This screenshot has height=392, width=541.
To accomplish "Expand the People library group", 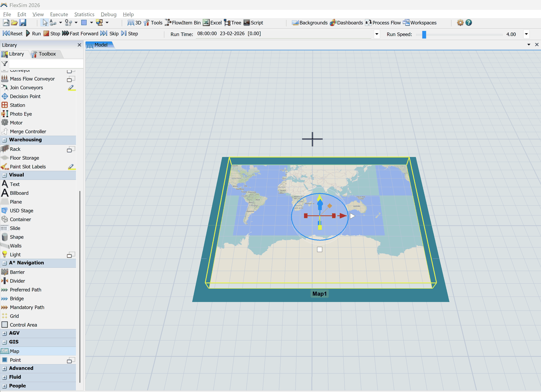I will click(5, 386).
